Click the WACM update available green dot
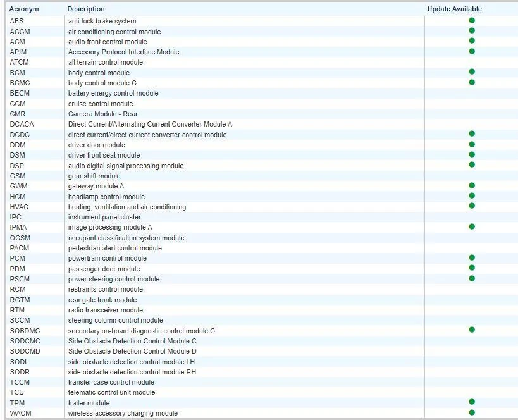 click(x=471, y=412)
